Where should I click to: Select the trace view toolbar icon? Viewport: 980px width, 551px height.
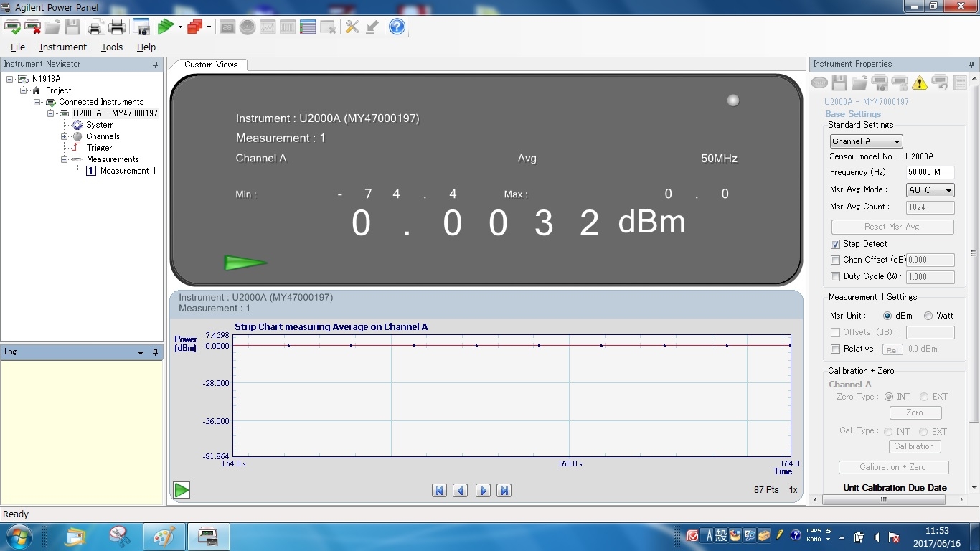point(288,27)
